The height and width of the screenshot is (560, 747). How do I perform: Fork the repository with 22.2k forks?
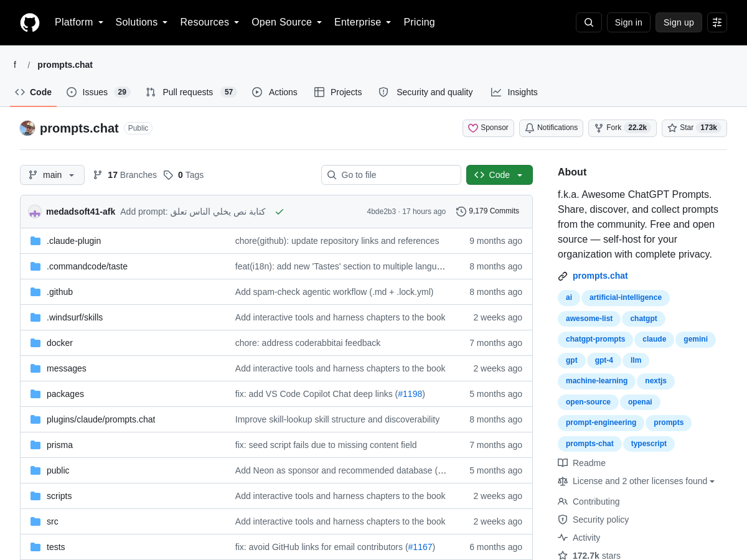[x=622, y=128]
